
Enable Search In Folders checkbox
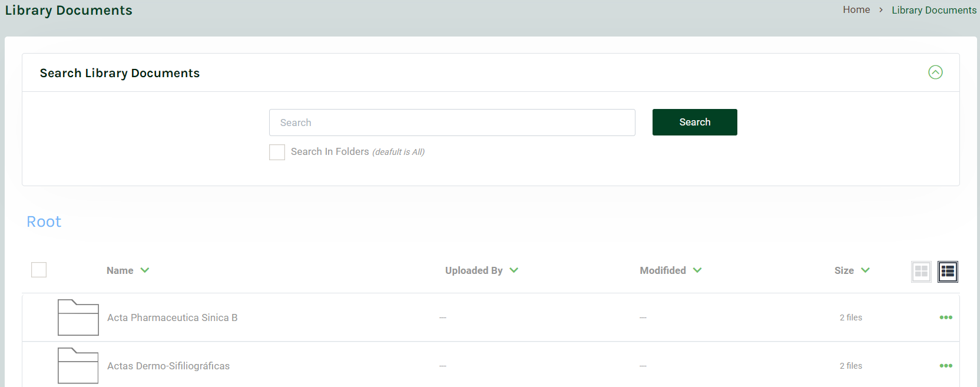click(277, 152)
